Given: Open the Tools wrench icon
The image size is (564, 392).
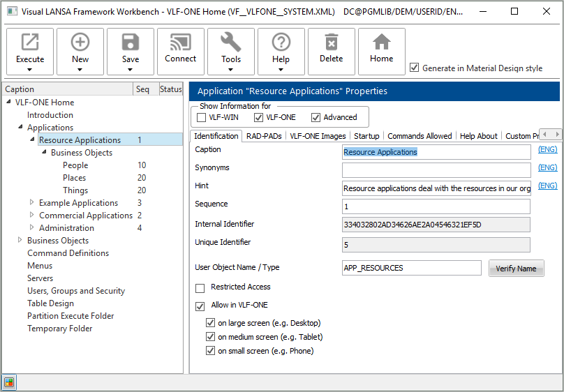Looking at the screenshot, I should click(231, 43).
